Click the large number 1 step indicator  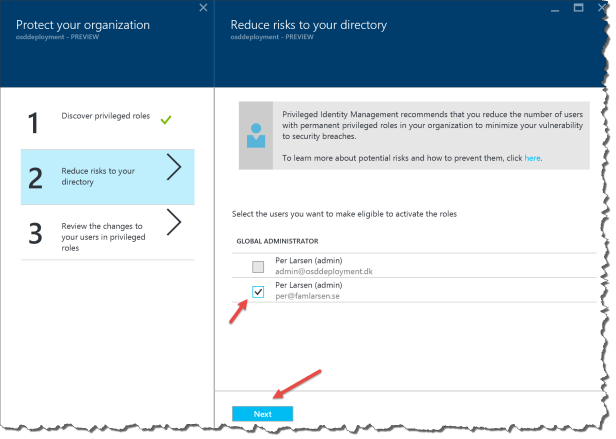point(33,123)
